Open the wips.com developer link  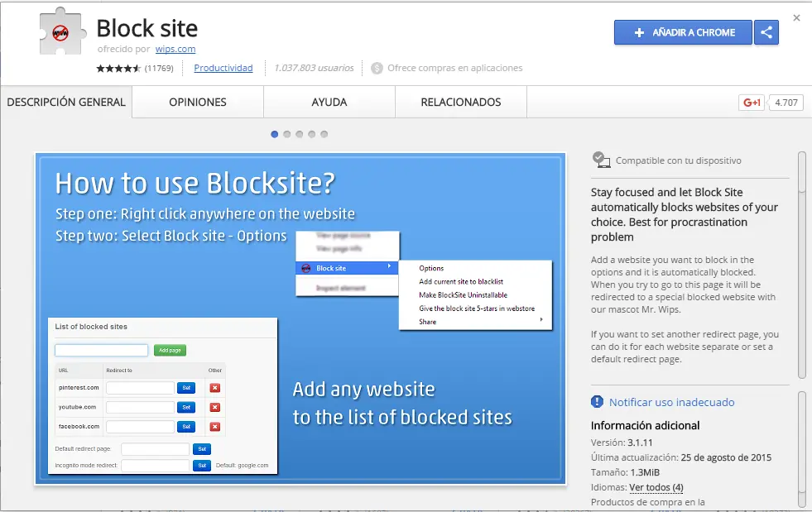[175, 49]
